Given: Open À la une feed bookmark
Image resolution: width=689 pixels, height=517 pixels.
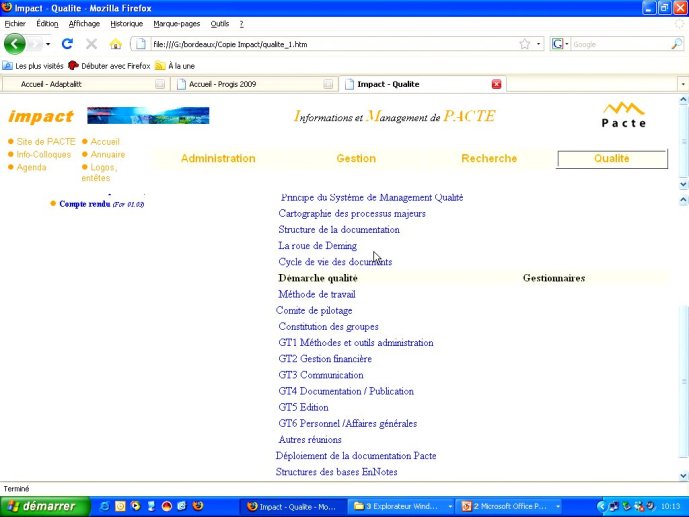Looking at the screenshot, I should (175, 66).
